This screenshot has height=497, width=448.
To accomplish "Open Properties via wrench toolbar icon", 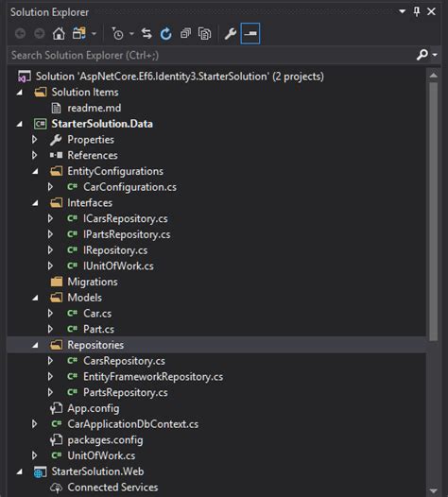I will [231, 33].
